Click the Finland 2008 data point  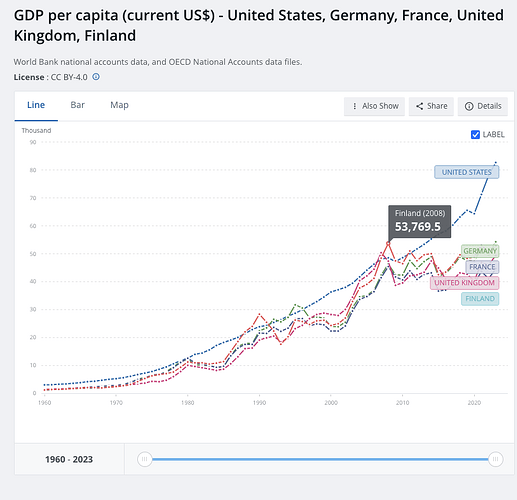388,244
